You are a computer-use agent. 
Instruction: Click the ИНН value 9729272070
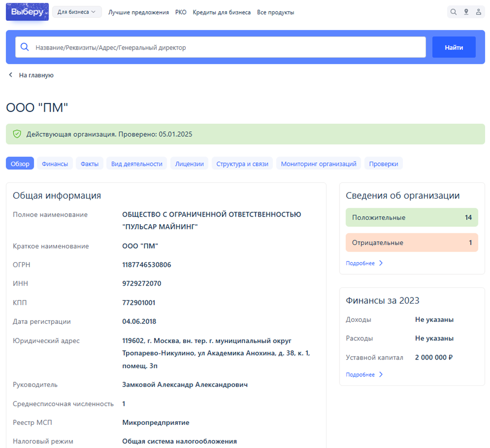click(141, 283)
